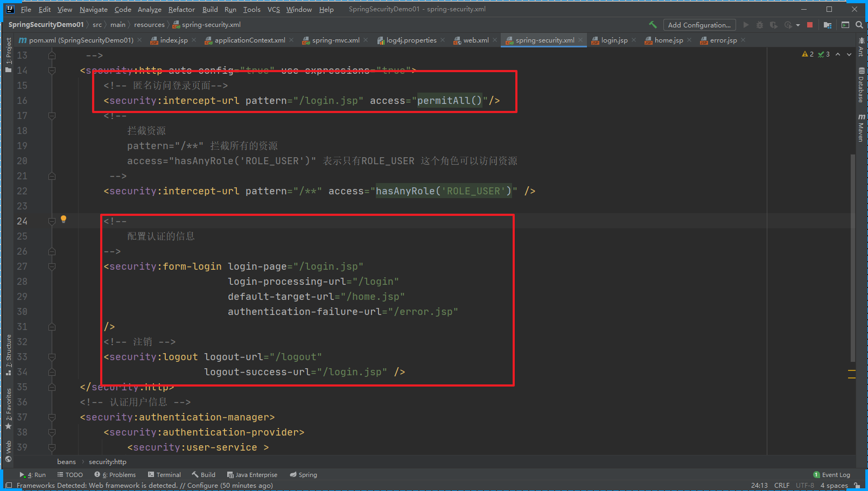Click the Profiler run icon
Image resolution: width=868 pixels, height=491 pixels.
point(788,25)
